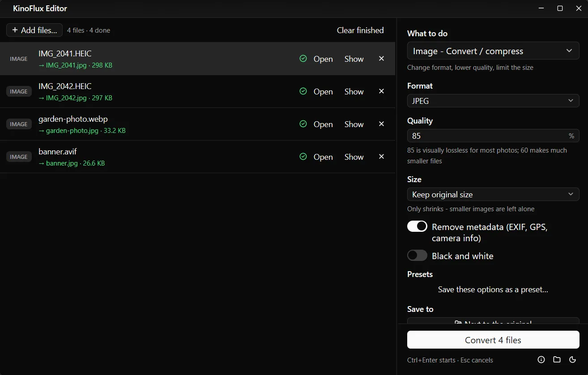Viewport: 588px width, 375px height.
Task: Click the "4 files · 4 done" status text
Action: 89,30
